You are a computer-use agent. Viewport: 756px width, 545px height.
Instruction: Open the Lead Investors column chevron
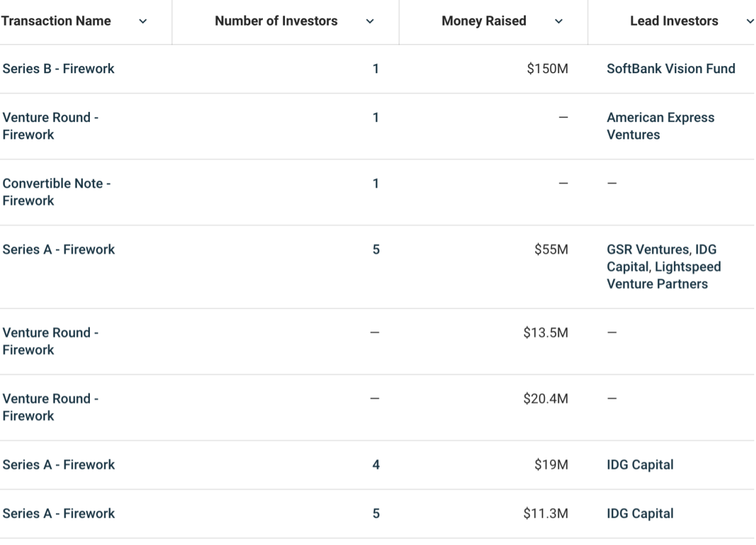pos(749,22)
